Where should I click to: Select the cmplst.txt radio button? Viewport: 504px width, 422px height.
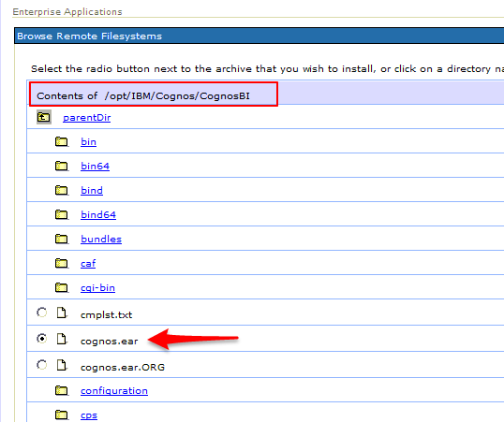tap(42, 313)
